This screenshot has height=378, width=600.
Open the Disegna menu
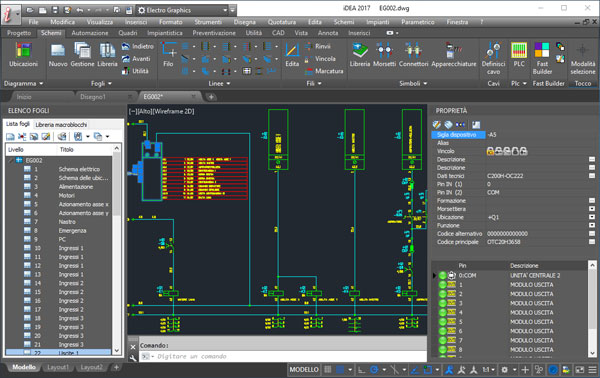click(x=245, y=22)
